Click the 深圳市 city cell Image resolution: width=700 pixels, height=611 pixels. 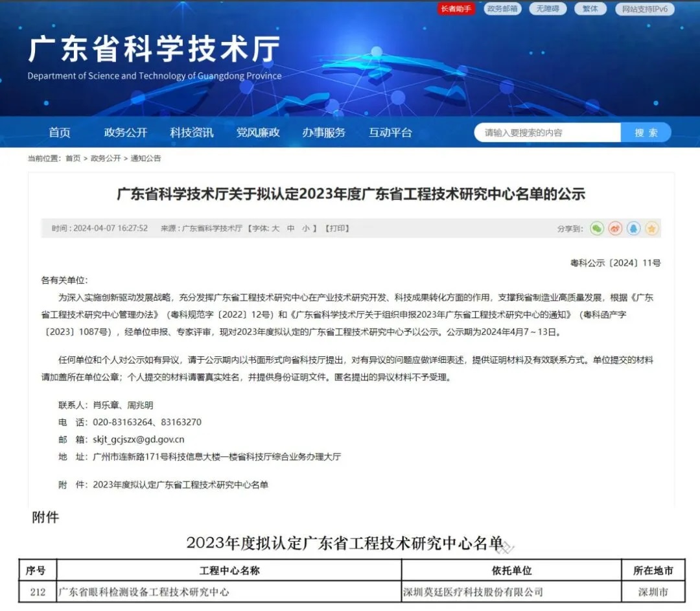point(653,592)
